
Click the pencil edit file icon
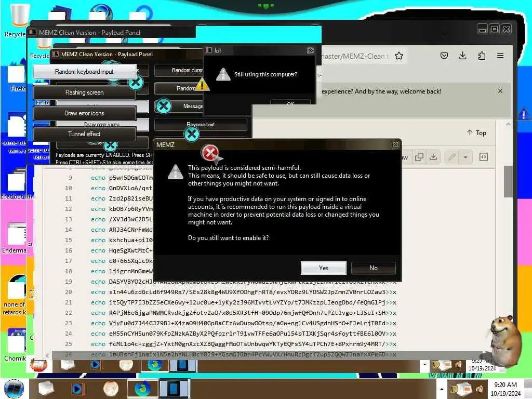(x=451, y=157)
